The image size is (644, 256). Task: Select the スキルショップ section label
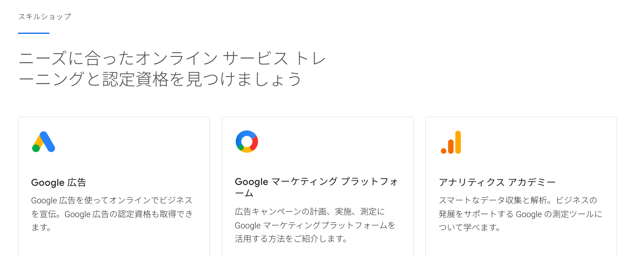pos(44,17)
